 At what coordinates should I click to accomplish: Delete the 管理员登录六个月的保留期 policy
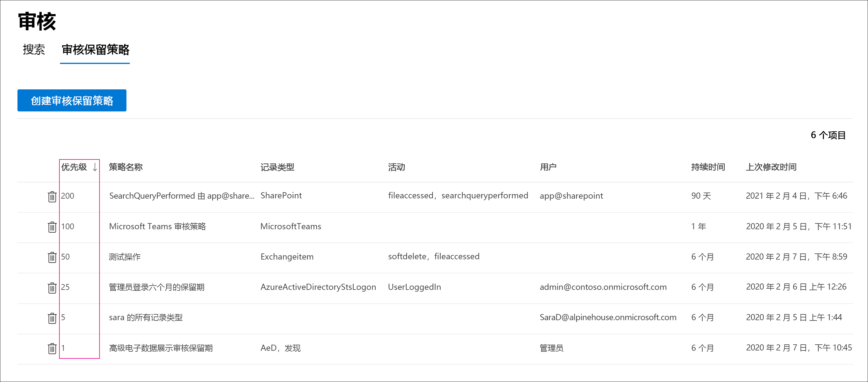tap(52, 287)
